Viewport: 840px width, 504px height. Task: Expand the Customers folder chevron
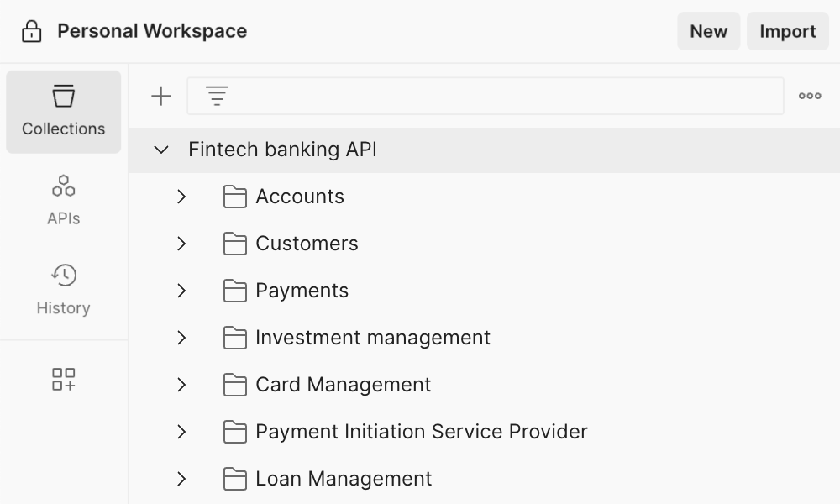click(x=181, y=244)
